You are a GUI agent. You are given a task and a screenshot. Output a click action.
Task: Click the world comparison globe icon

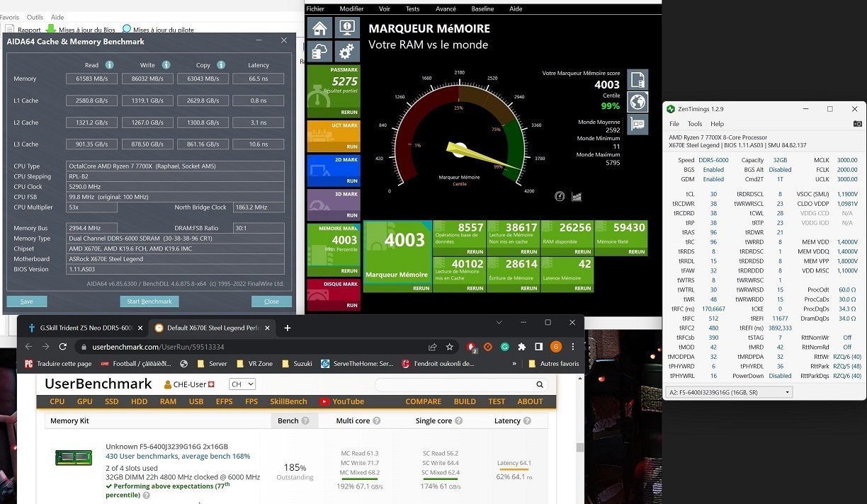[x=637, y=101]
